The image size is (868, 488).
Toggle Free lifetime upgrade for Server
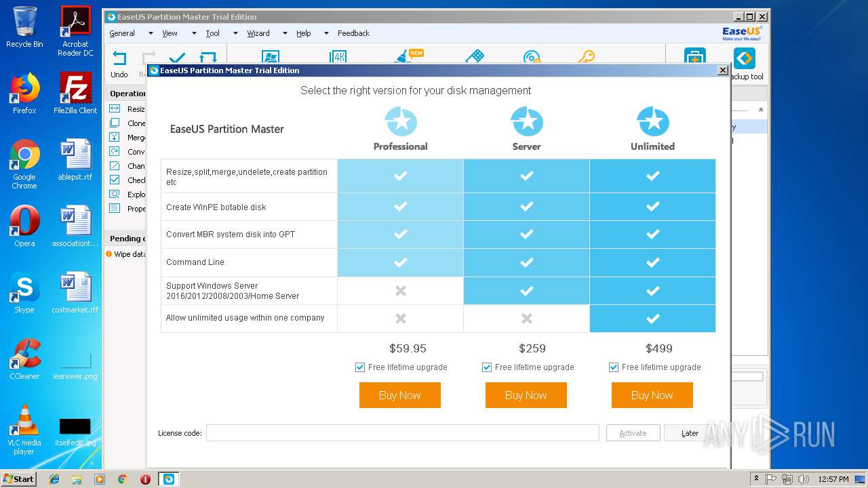[487, 367]
